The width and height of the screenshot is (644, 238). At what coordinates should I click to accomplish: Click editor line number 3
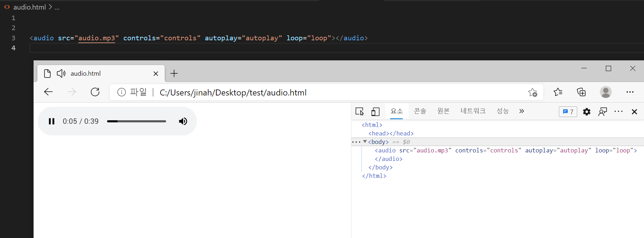[13, 38]
